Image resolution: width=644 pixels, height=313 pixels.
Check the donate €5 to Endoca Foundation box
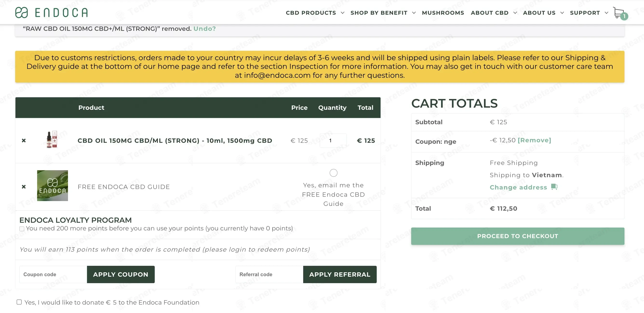tap(19, 302)
